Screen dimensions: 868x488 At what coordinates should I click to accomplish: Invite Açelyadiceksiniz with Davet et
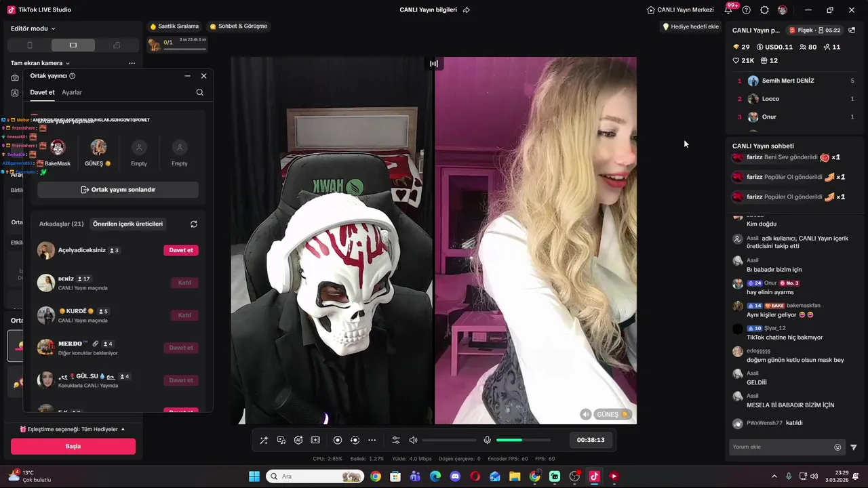(x=181, y=250)
